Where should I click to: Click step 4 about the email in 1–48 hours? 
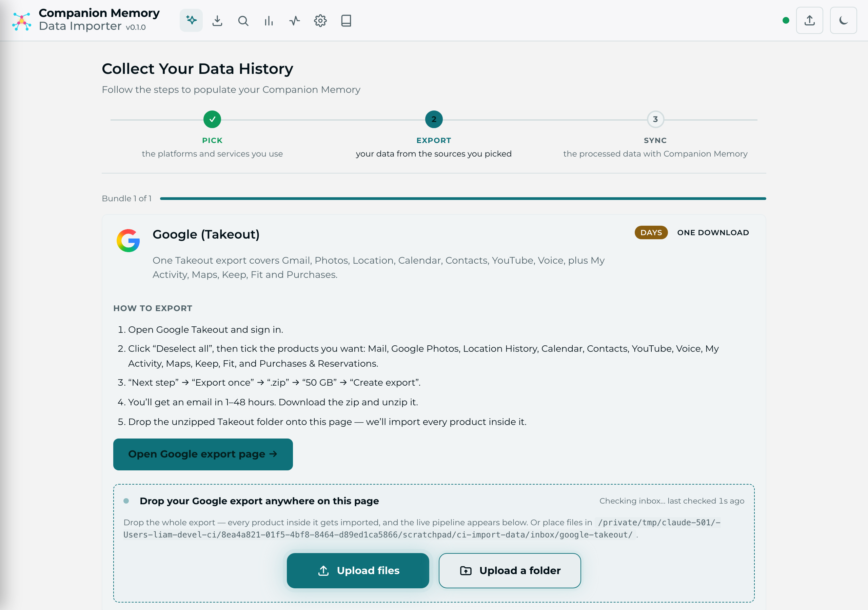click(273, 402)
